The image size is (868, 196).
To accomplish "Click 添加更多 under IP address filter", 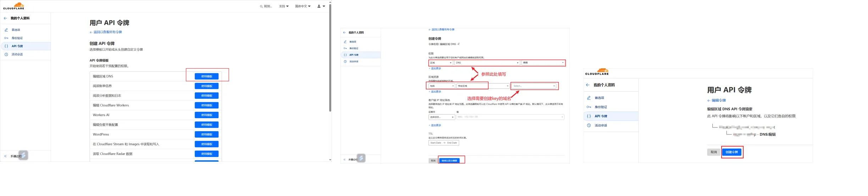I will 435,125.
